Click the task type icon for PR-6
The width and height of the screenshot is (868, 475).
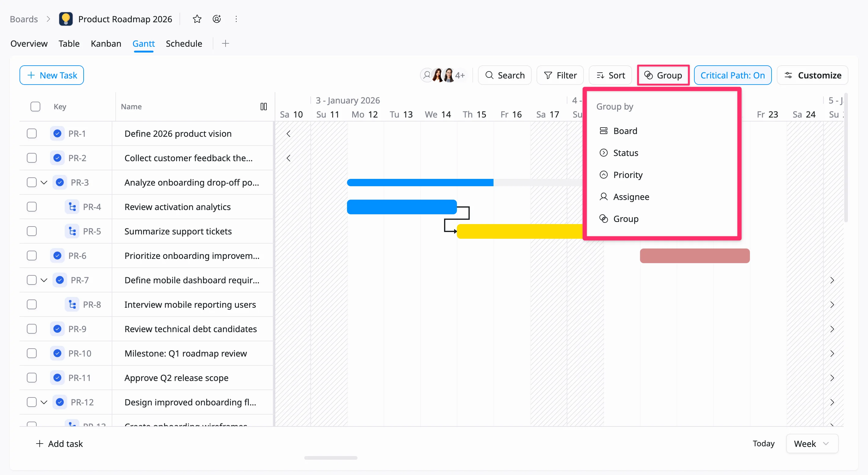(57, 256)
